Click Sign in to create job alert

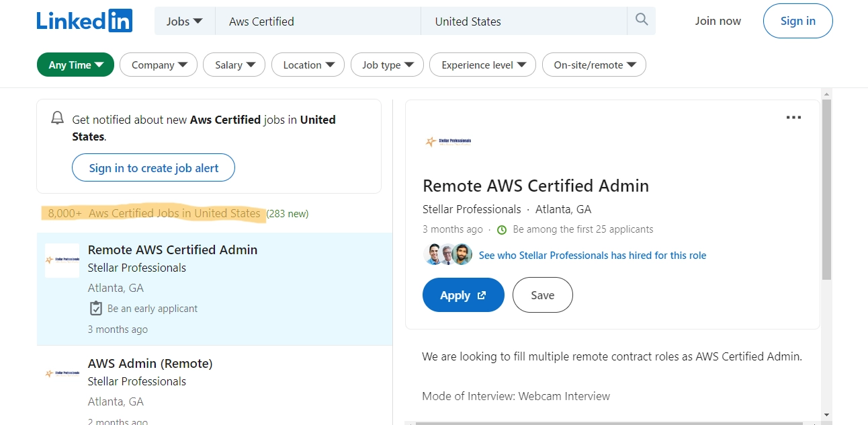point(153,167)
